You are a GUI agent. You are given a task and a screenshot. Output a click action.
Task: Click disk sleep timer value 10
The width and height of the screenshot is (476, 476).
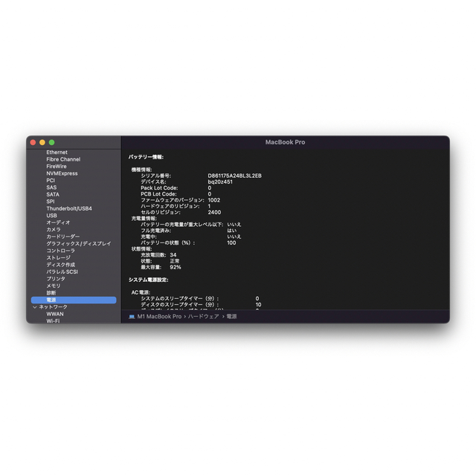pos(258,304)
